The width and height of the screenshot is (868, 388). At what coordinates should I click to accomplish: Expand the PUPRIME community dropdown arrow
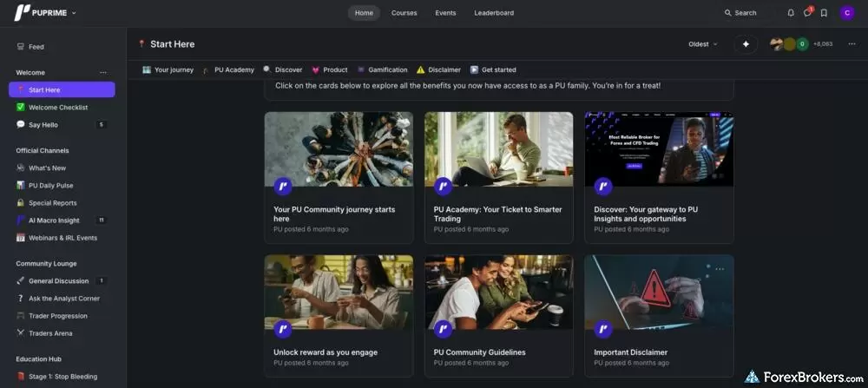coord(74,13)
